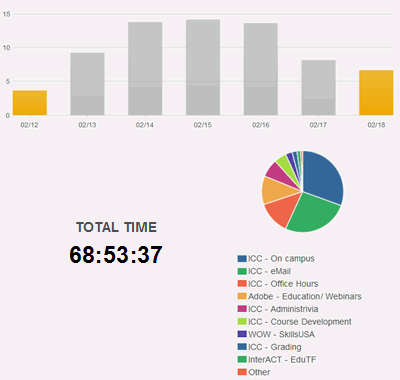Click the 02/14 bar in chart
This screenshot has width=400, height=380.
click(145, 69)
